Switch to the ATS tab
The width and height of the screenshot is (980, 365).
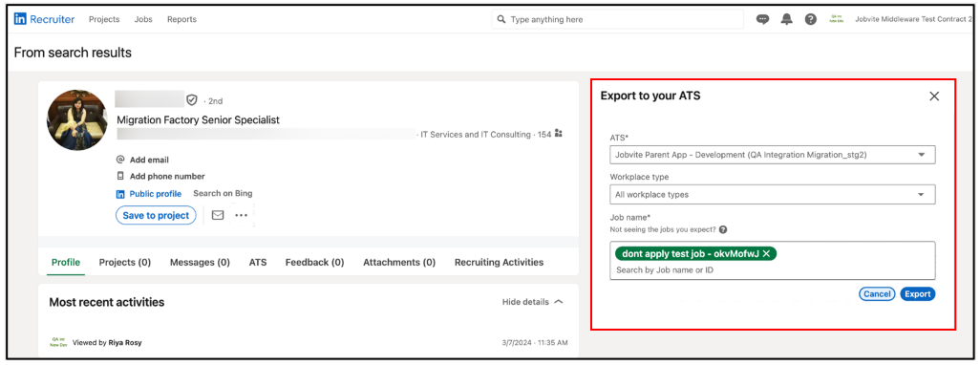258,263
